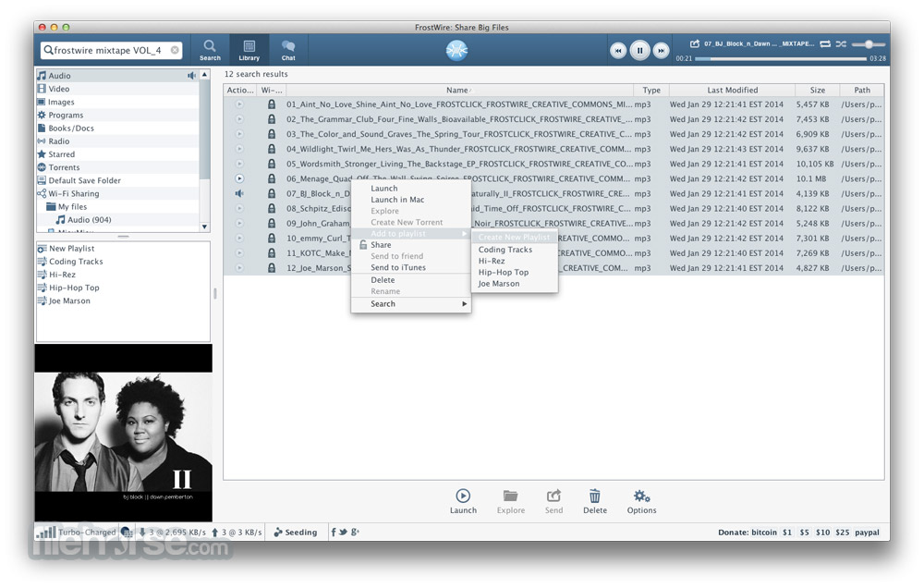
Task: Toggle Wi-Fi share lock for track 12_Joe_Marson
Action: [272, 267]
